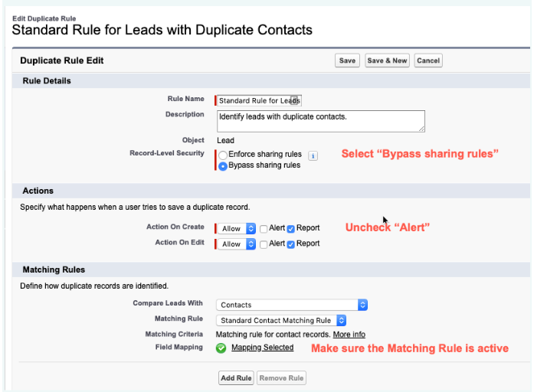Viewport: 534px width, 392px height.
Task: Click the icon inside the Rule Name field
Action: coord(294,100)
